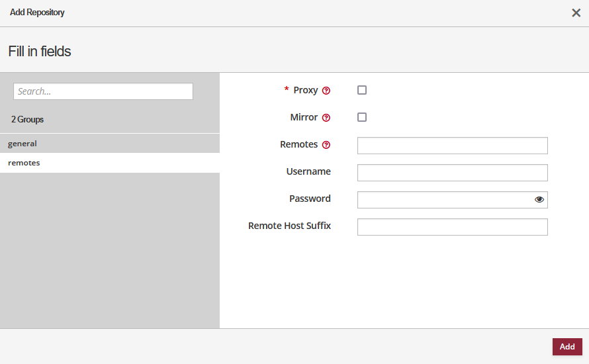This screenshot has width=589, height=364.
Task: Select the remotes group
Action: [x=110, y=163]
